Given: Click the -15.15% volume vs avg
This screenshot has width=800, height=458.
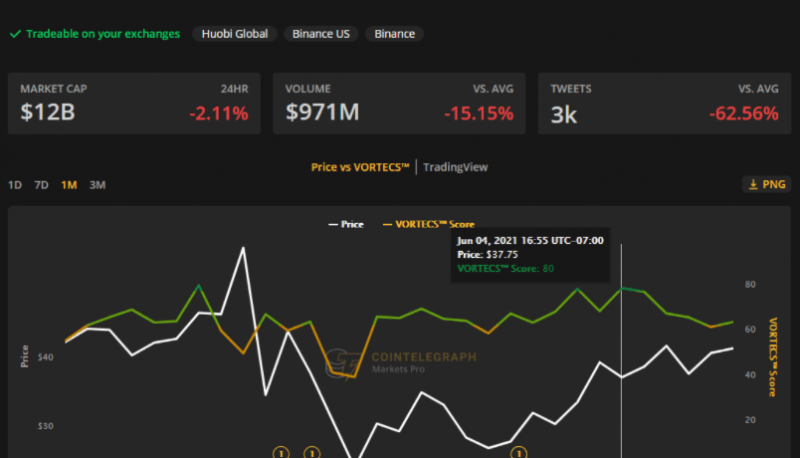Looking at the screenshot, I should (479, 113).
